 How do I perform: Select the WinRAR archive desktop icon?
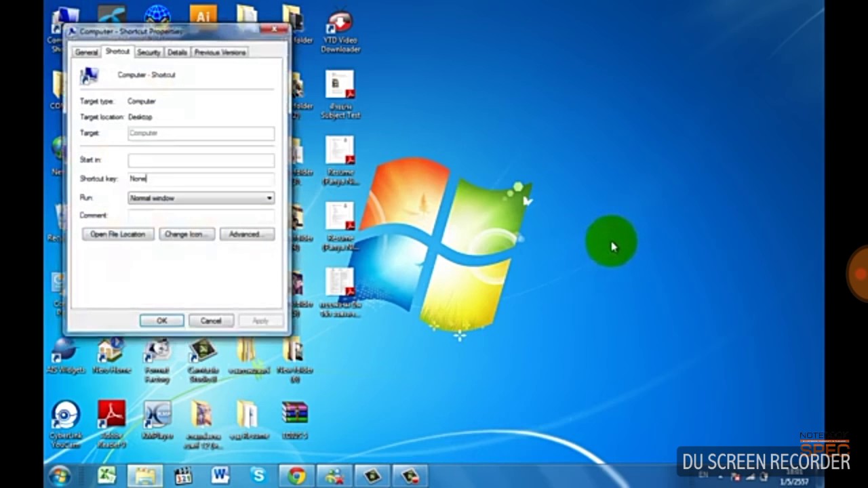[294, 420]
